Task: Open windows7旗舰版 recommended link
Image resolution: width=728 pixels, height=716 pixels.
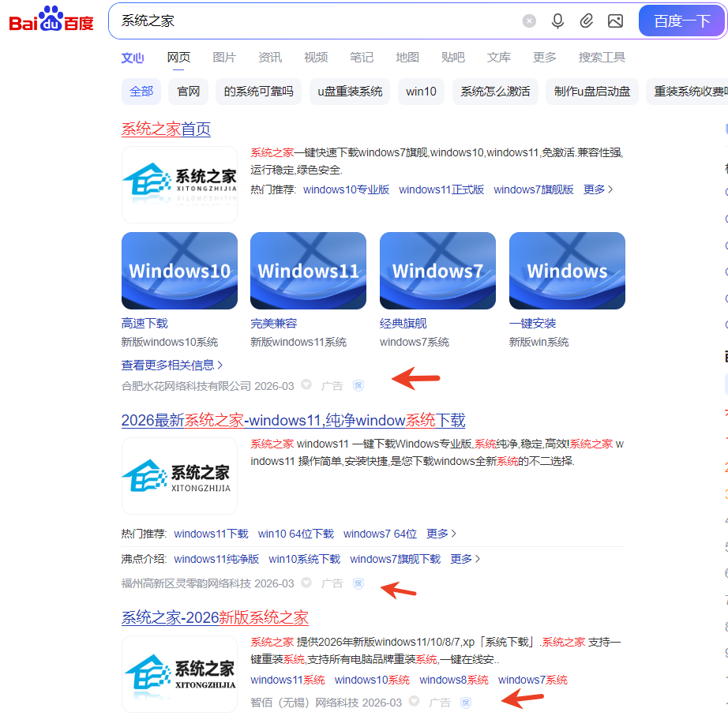Action: tap(534, 189)
